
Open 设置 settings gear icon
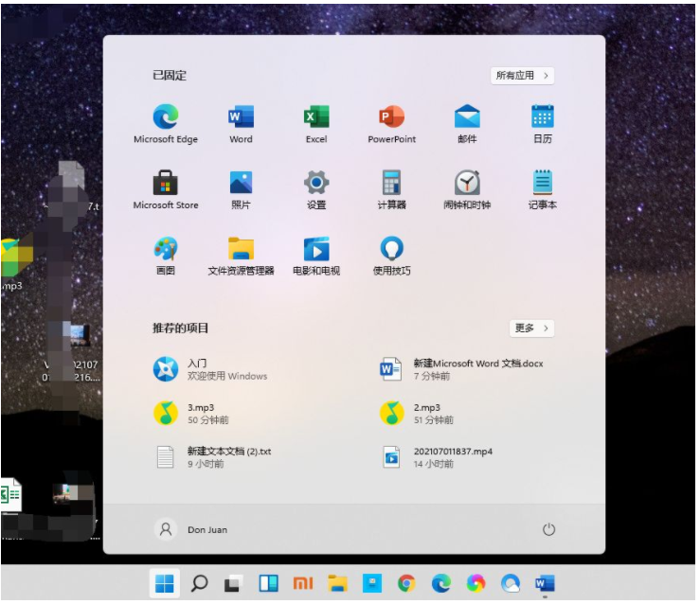316,183
